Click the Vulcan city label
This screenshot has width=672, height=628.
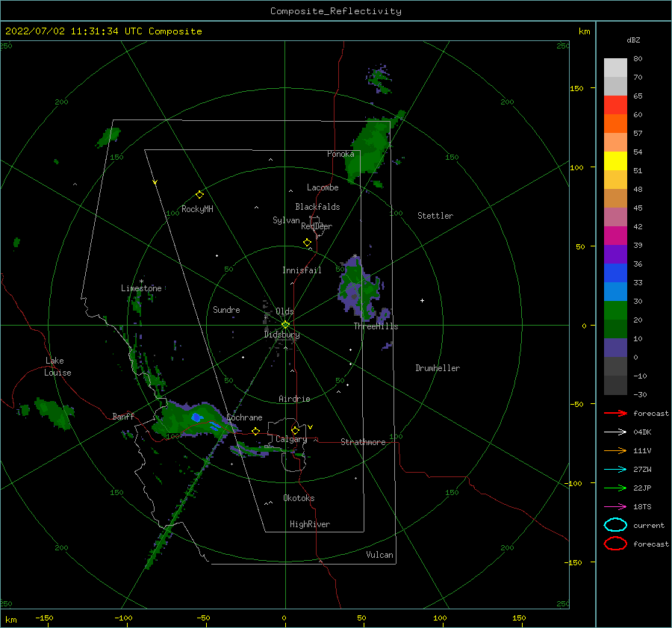pyautogui.click(x=380, y=555)
